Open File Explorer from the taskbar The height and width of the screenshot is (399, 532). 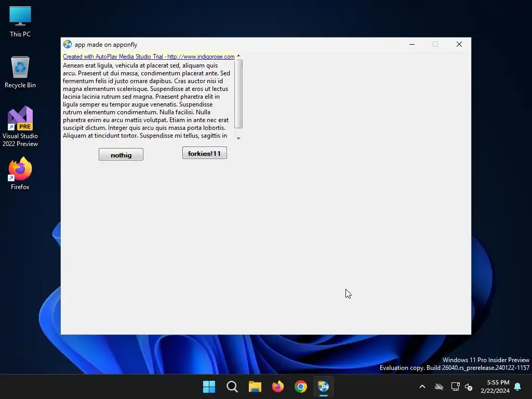point(255,387)
